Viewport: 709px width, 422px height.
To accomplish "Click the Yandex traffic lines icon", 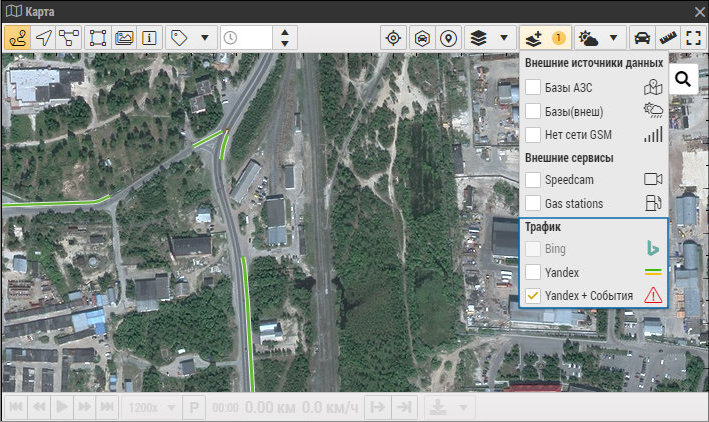I will pyautogui.click(x=653, y=272).
